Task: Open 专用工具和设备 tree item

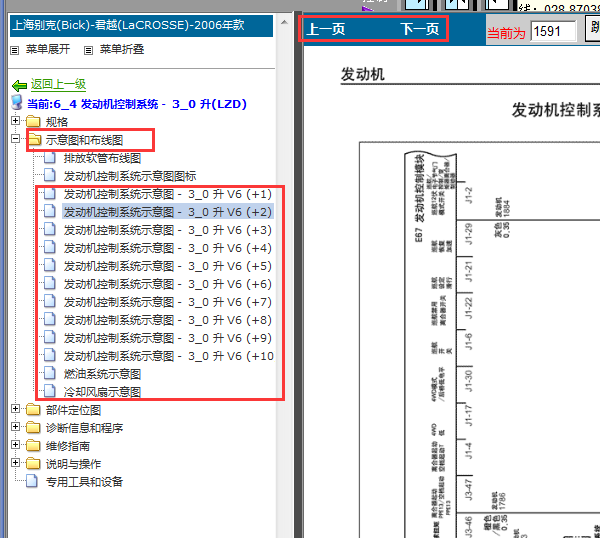Action: pyautogui.click(x=84, y=482)
